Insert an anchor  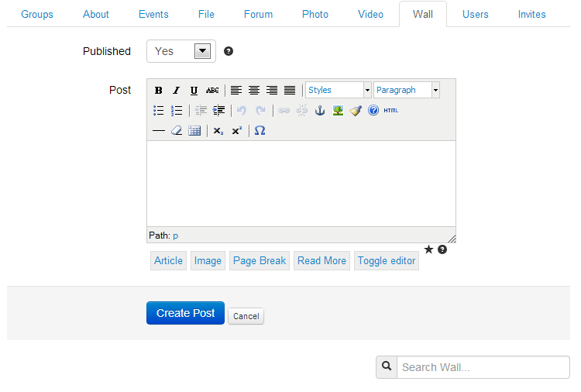pos(320,111)
